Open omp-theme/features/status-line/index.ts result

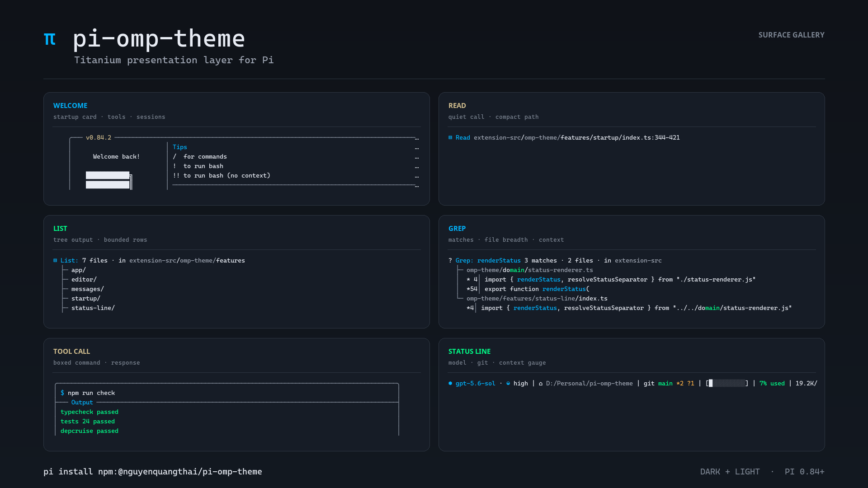tap(537, 298)
